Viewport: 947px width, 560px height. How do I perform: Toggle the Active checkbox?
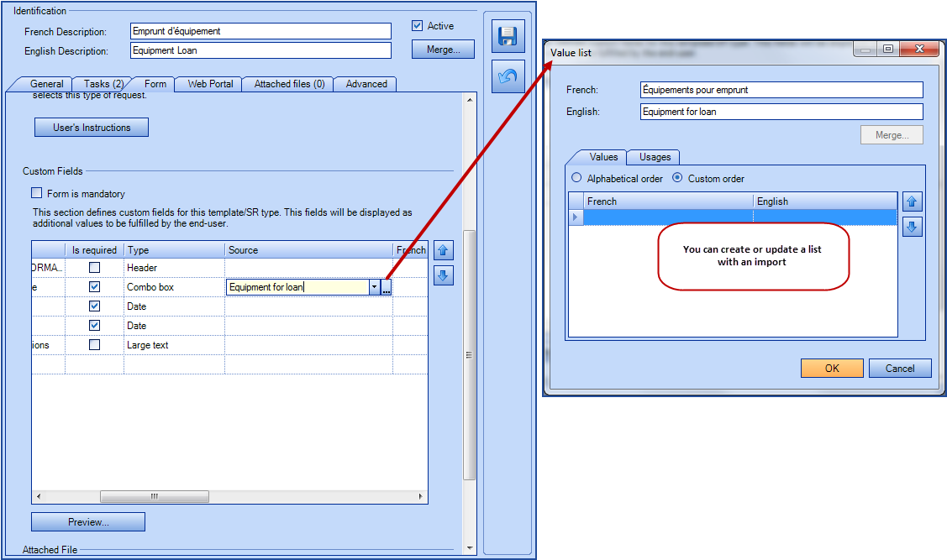coord(418,26)
